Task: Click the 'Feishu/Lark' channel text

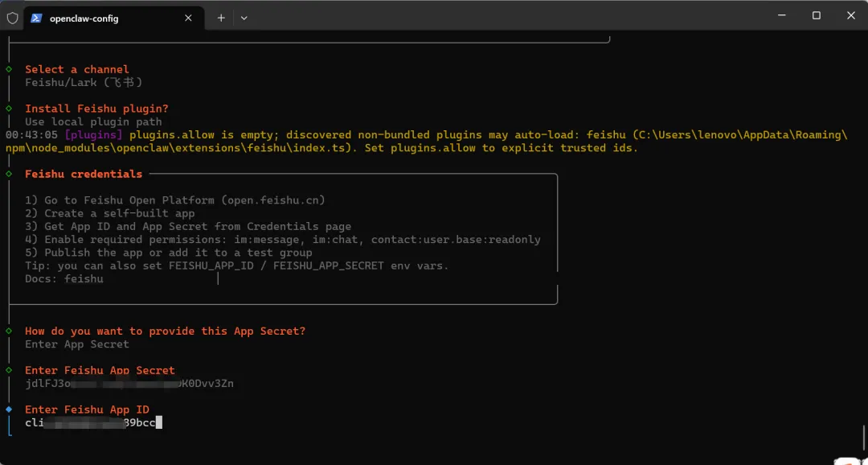Action: (84, 83)
